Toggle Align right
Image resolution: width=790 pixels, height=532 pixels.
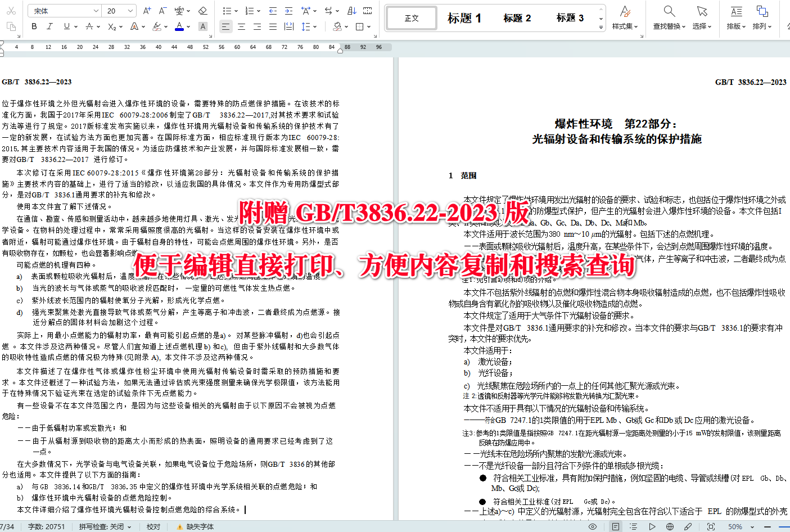257,26
